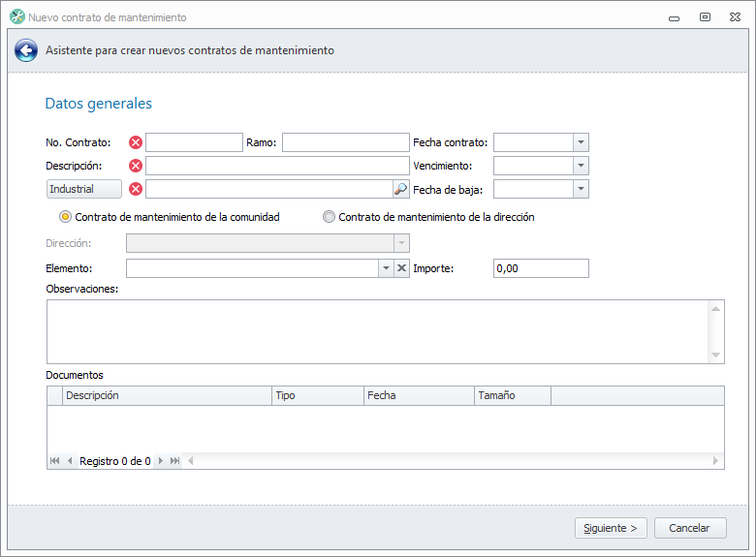Open the Vencimiento date dropdown
The height and width of the screenshot is (557, 756).
[581, 166]
